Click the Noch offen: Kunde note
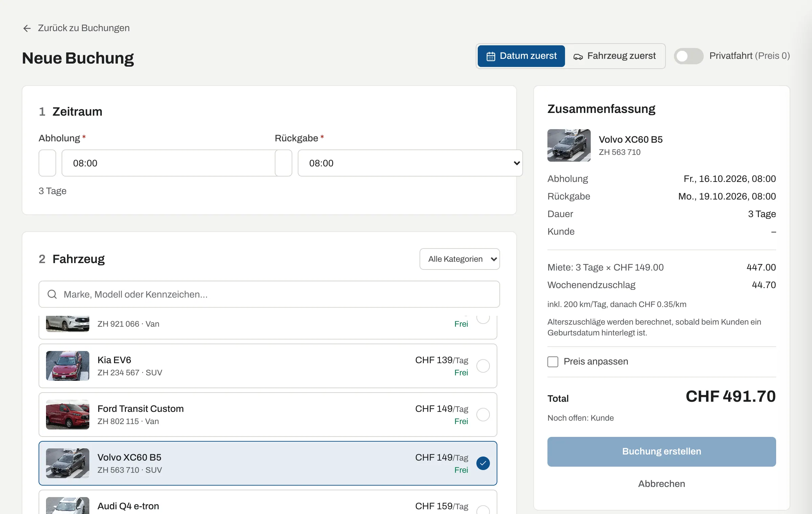The height and width of the screenshot is (514, 812). pos(581,418)
